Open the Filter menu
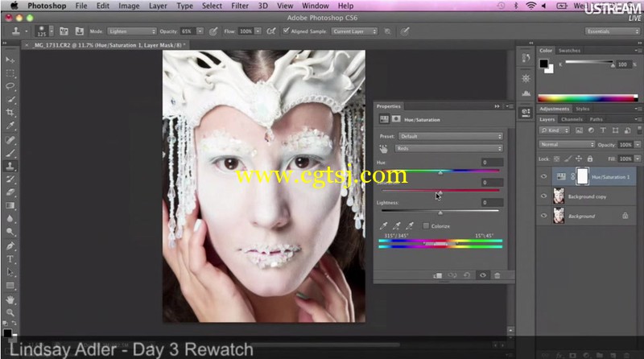Screen dimensions: 644x359 (x=240, y=6)
